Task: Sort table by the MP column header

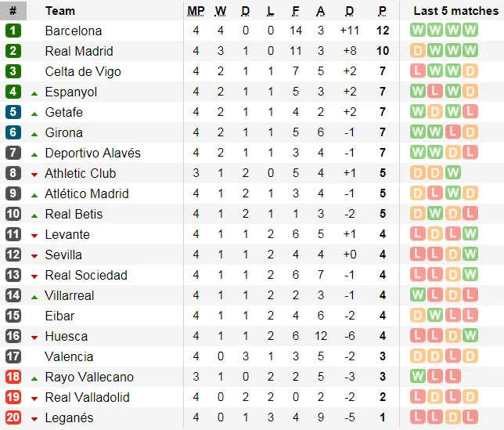Action: [x=196, y=11]
